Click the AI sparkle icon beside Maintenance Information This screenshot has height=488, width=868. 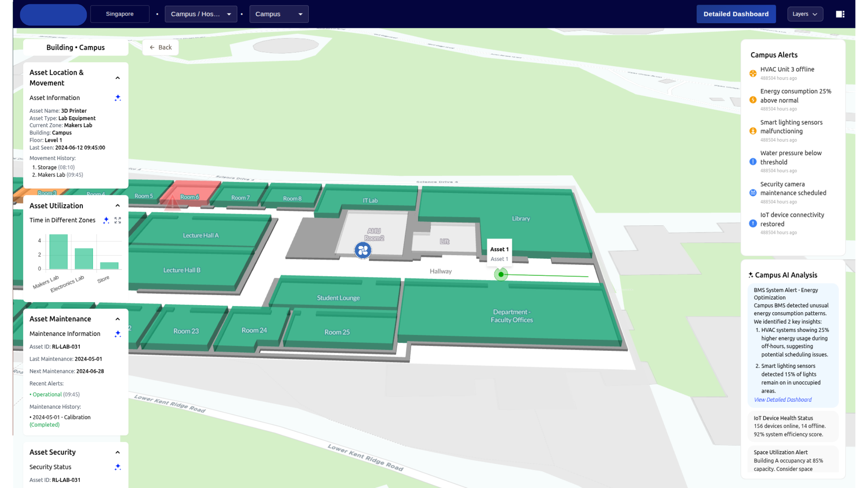pos(118,334)
